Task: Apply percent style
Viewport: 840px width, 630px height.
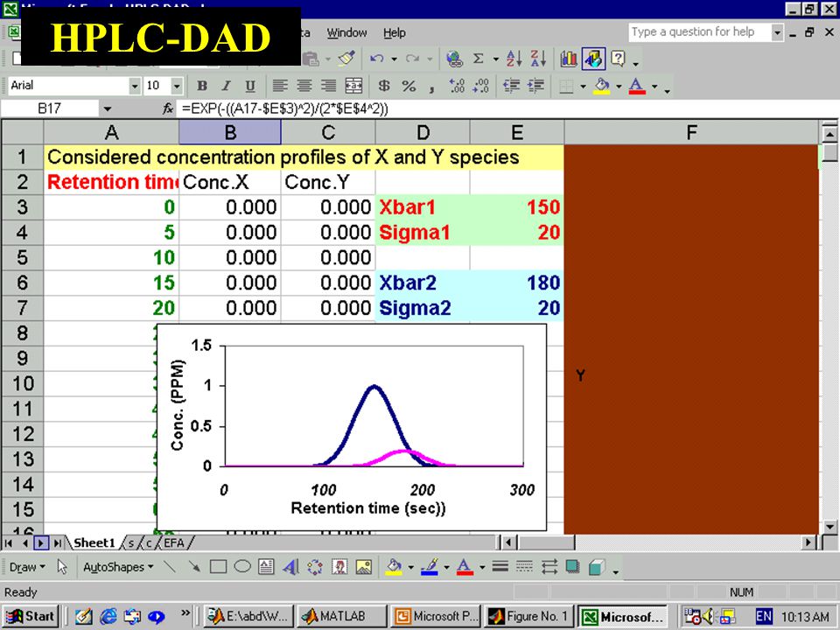Action: point(409,86)
